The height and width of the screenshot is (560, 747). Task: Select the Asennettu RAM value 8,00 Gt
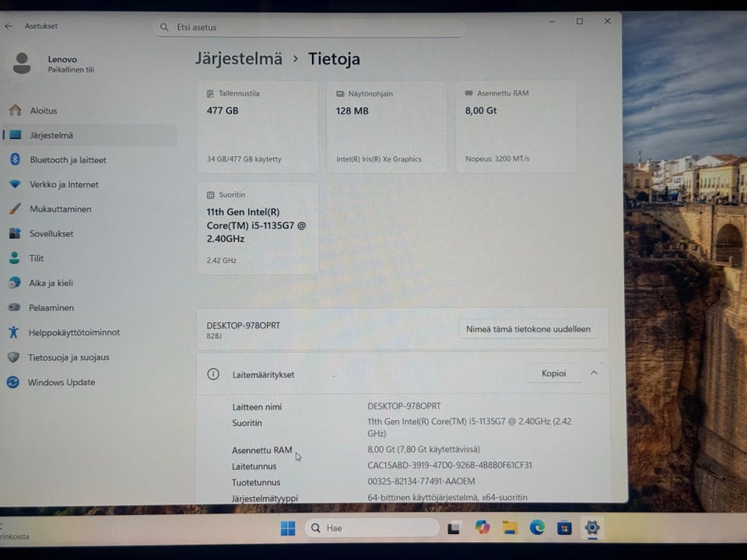(x=423, y=449)
